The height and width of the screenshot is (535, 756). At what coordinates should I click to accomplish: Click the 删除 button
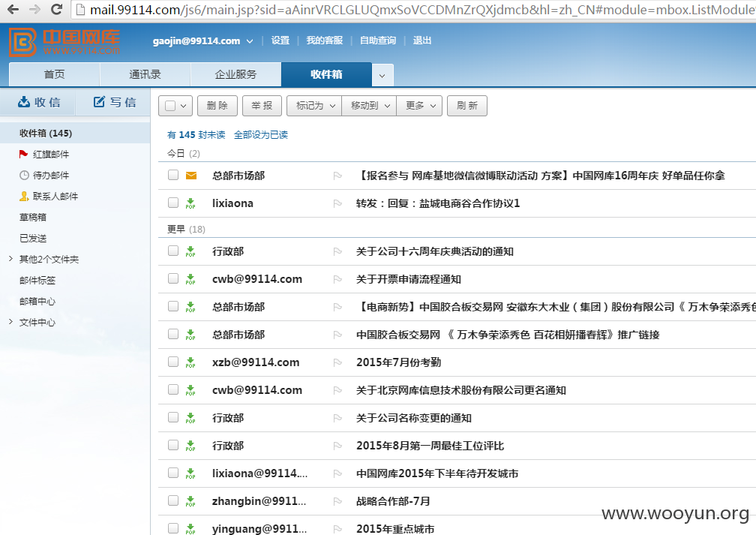pyautogui.click(x=217, y=106)
